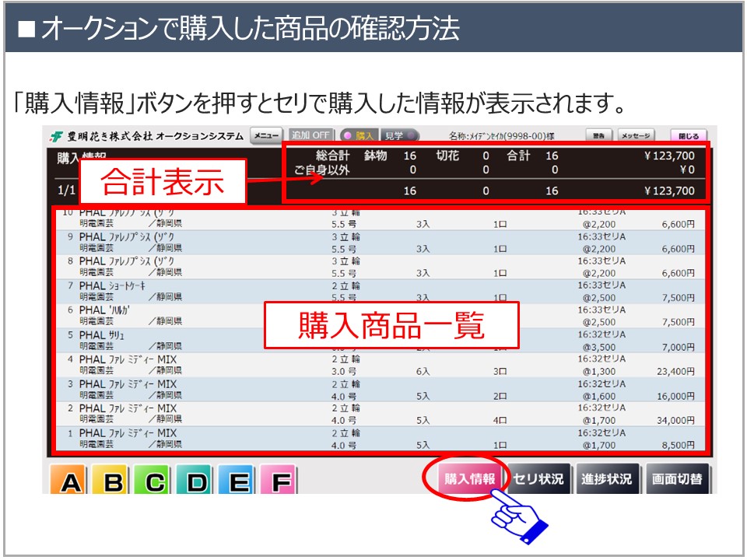Click the 閉じる button
747x560 pixels.
[x=689, y=135]
